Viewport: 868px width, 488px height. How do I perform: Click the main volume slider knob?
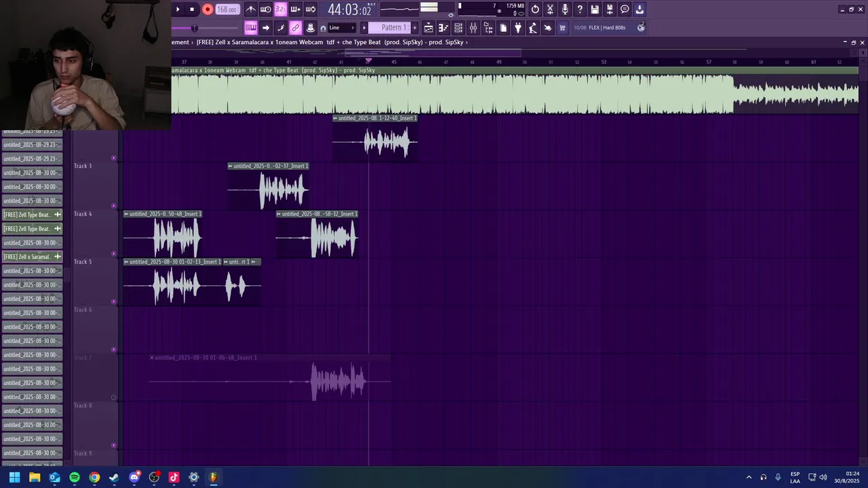coord(195,28)
